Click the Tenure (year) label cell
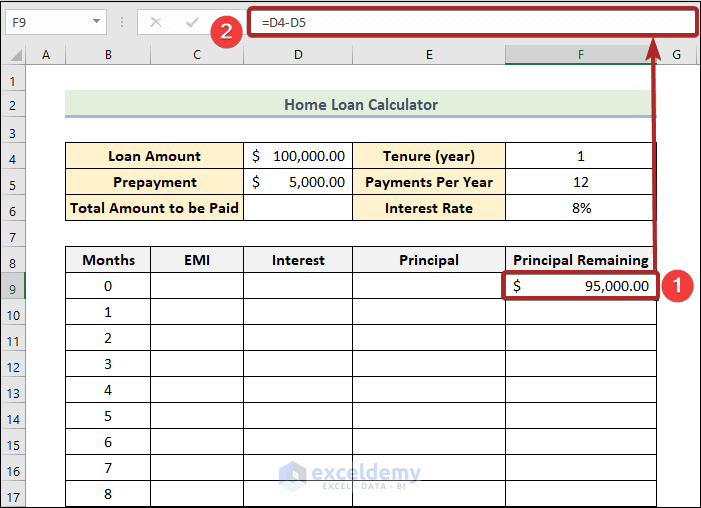Image resolution: width=701 pixels, height=508 pixels. [x=429, y=156]
